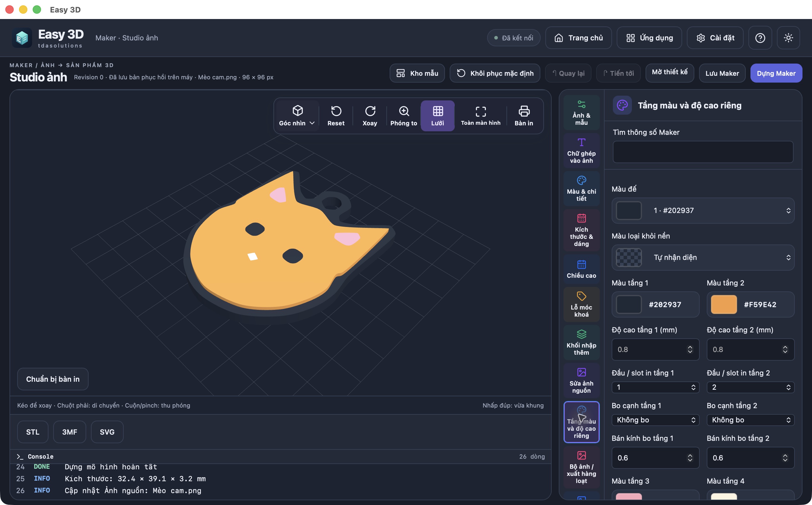812x505 pixels.
Task: Enter Toàn màn hình fullscreen mode
Action: pyautogui.click(x=481, y=116)
